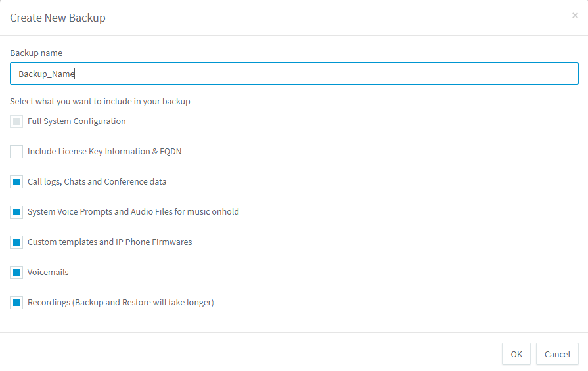Close the Create New Backup dialog with X

pyautogui.click(x=575, y=16)
